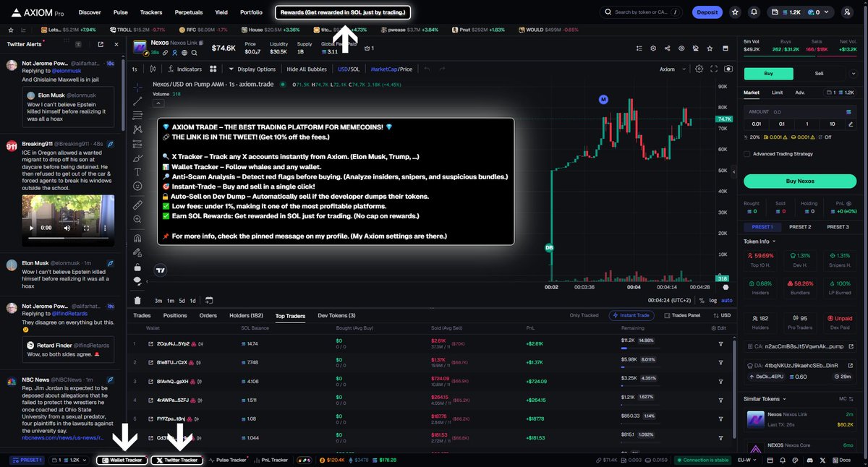Viewport: 868px width, 467px height.
Task: Switch to the Holders (182) tab
Action: [246, 316]
